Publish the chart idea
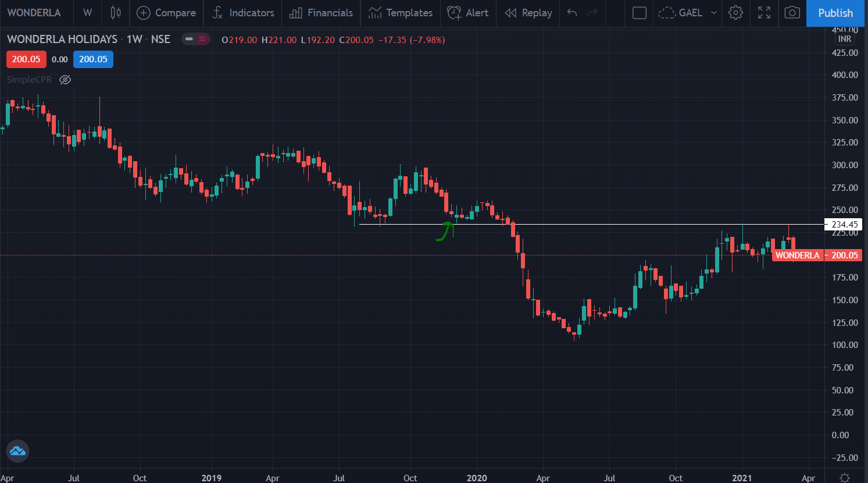Image resolution: width=868 pixels, height=483 pixels. coord(835,13)
